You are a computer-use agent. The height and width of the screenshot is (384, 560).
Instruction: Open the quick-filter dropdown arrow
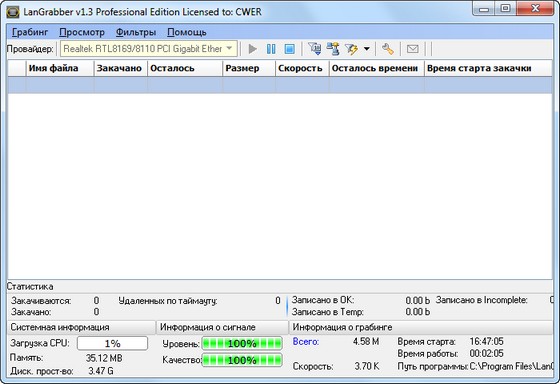coord(367,49)
